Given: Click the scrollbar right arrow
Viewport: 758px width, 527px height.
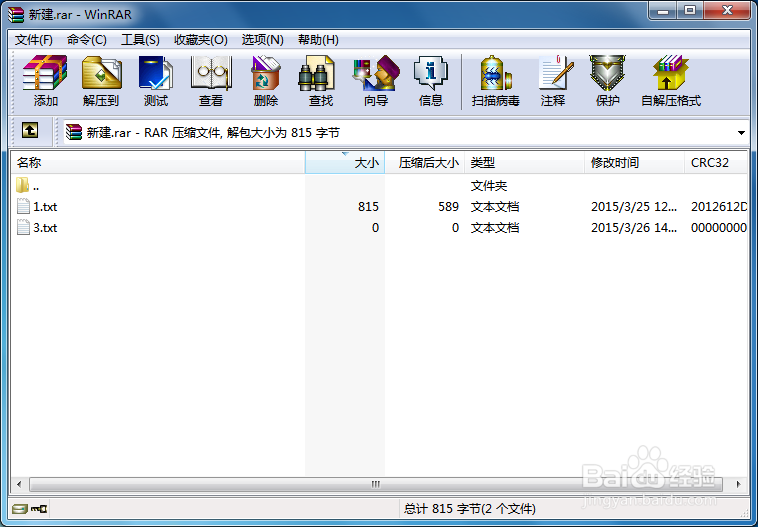Looking at the screenshot, I should (738, 484).
